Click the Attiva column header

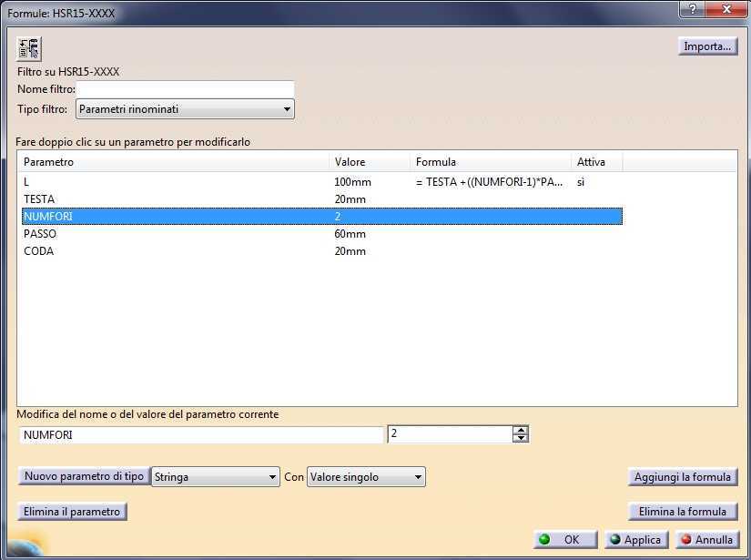coord(597,162)
